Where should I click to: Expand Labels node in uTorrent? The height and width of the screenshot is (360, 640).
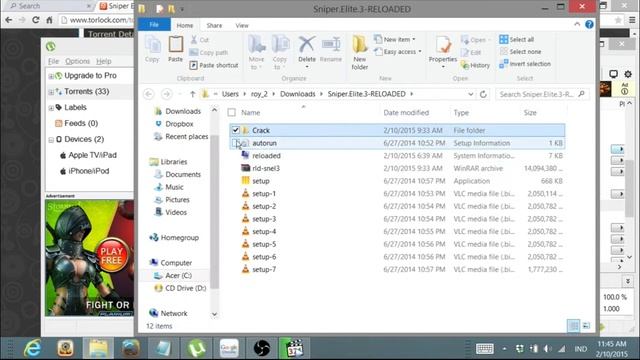click(51, 108)
